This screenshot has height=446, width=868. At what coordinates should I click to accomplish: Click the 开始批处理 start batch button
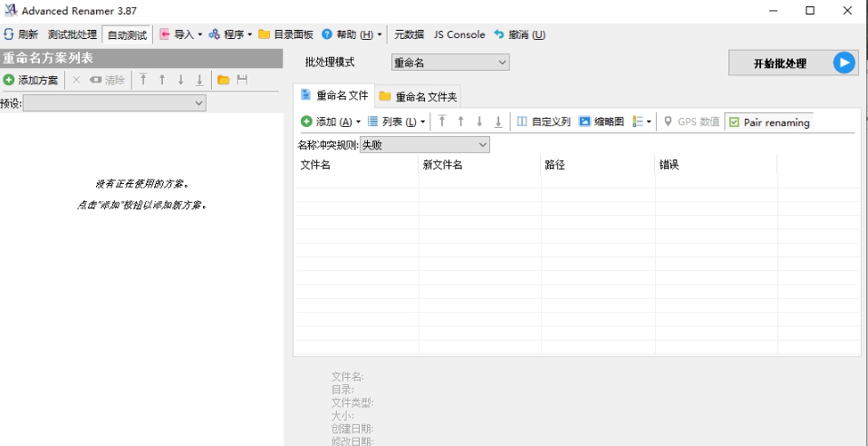click(794, 63)
